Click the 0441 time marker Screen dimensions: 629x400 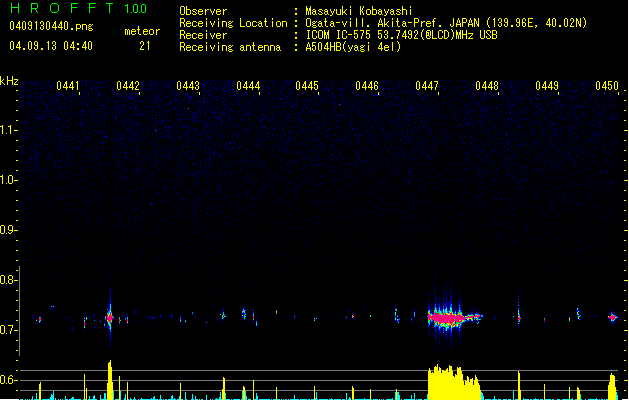pos(69,87)
